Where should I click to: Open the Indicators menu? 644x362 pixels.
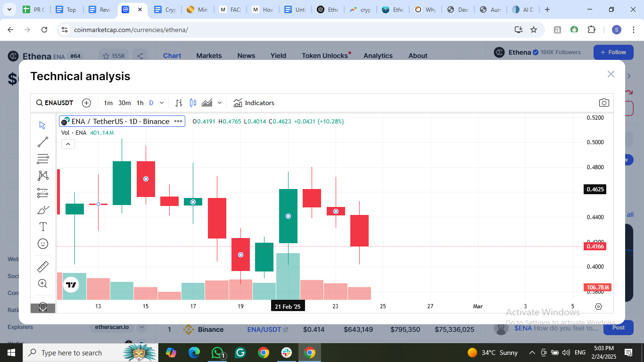pos(254,103)
